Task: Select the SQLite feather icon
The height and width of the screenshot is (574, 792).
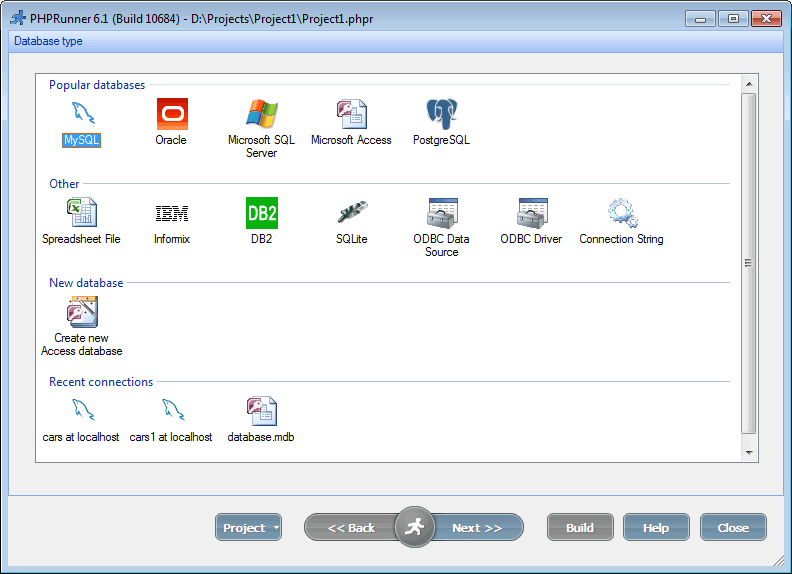Action: tap(352, 212)
